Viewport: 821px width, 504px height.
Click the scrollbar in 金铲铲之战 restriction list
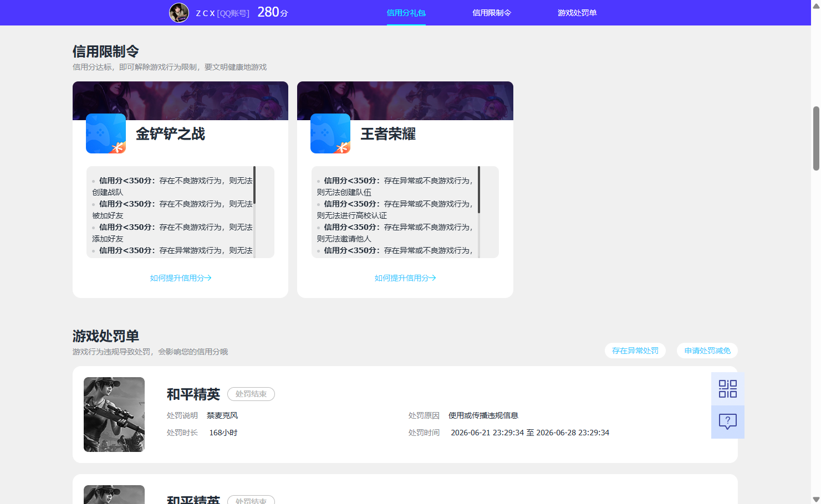click(254, 185)
